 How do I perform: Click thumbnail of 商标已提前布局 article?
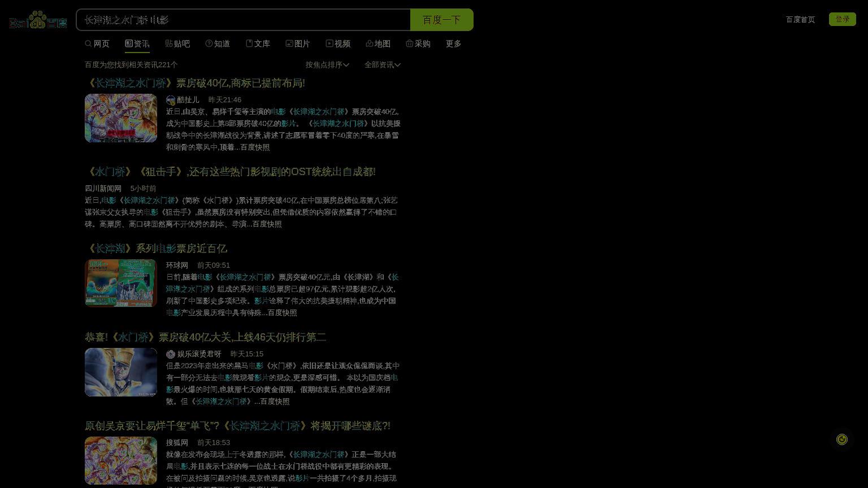121,118
